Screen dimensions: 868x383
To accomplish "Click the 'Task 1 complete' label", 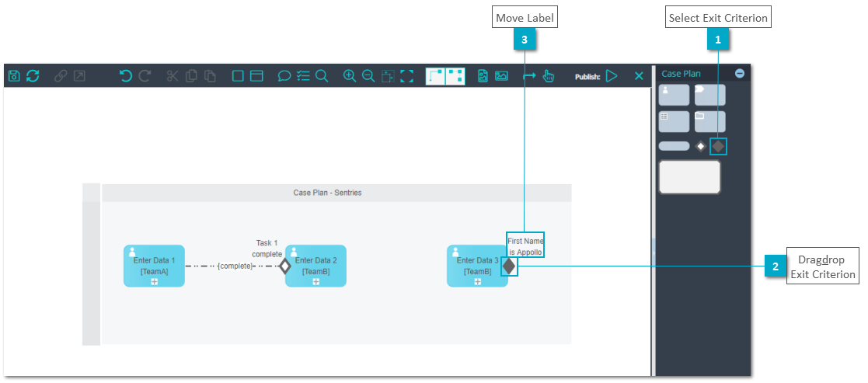I will point(267,249).
